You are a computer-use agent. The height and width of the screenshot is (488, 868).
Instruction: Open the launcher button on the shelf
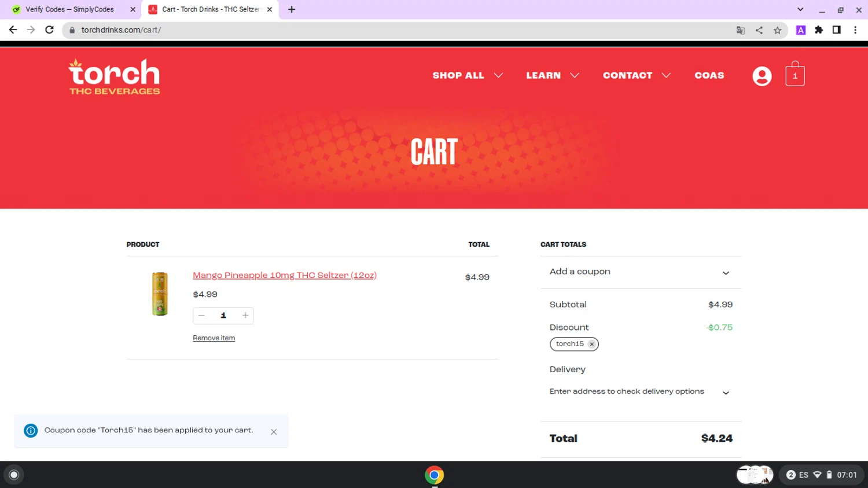coord(14,475)
